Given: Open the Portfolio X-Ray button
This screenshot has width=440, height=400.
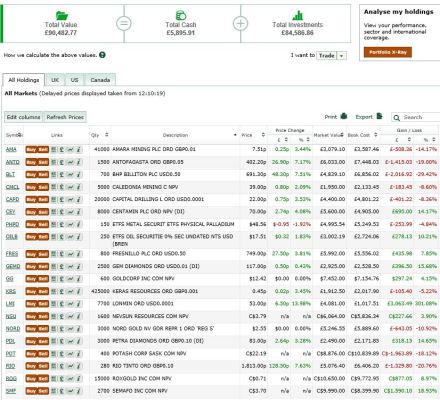Looking at the screenshot, I should pos(388,52).
